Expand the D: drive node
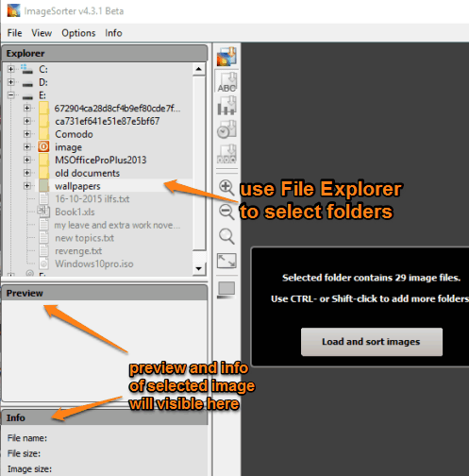 point(11,82)
